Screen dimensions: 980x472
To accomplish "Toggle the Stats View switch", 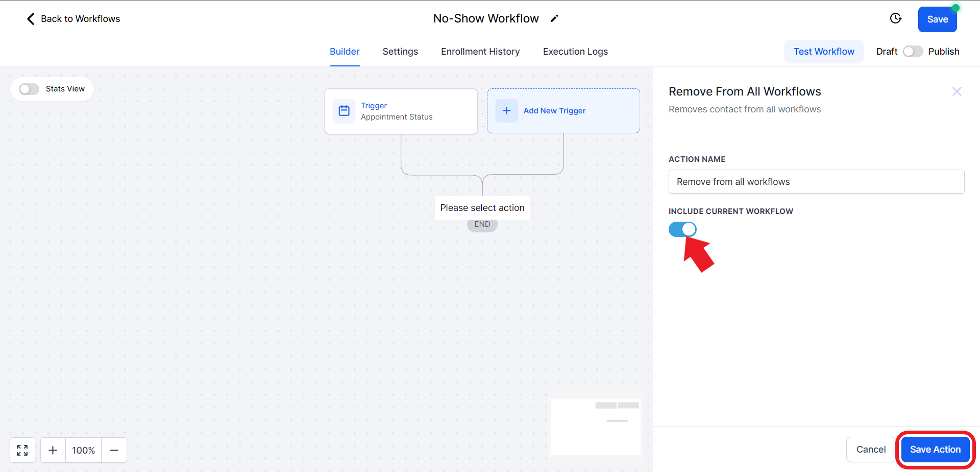I will pos(29,89).
